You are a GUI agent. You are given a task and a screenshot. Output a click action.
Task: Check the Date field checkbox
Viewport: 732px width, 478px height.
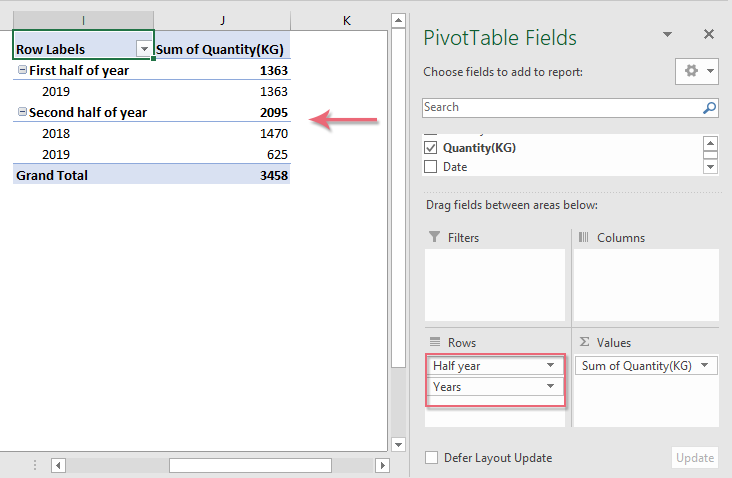point(431,167)
